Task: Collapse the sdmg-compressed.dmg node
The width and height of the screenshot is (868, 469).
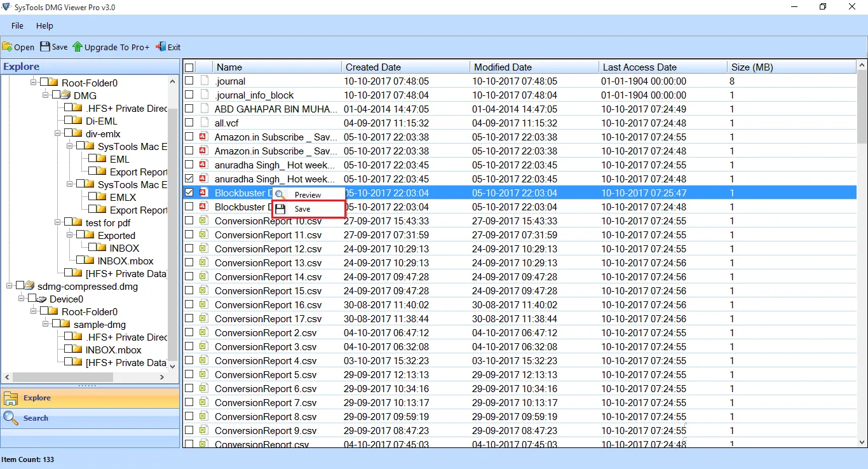Action: tap(9, 287)
